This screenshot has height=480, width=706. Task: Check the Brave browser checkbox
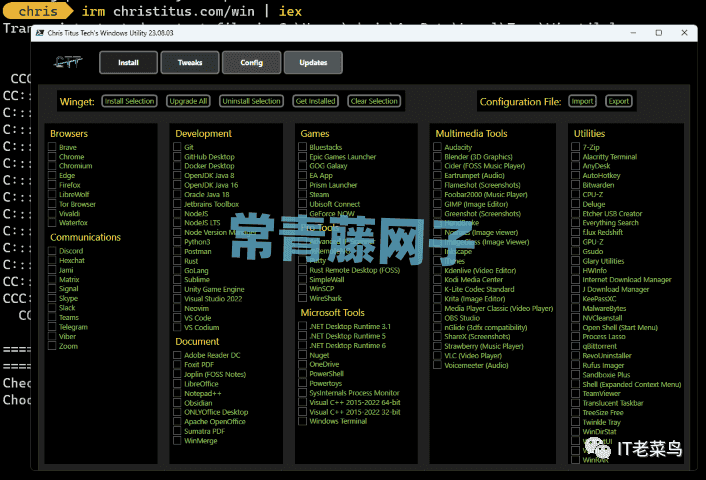coord(52,147)
